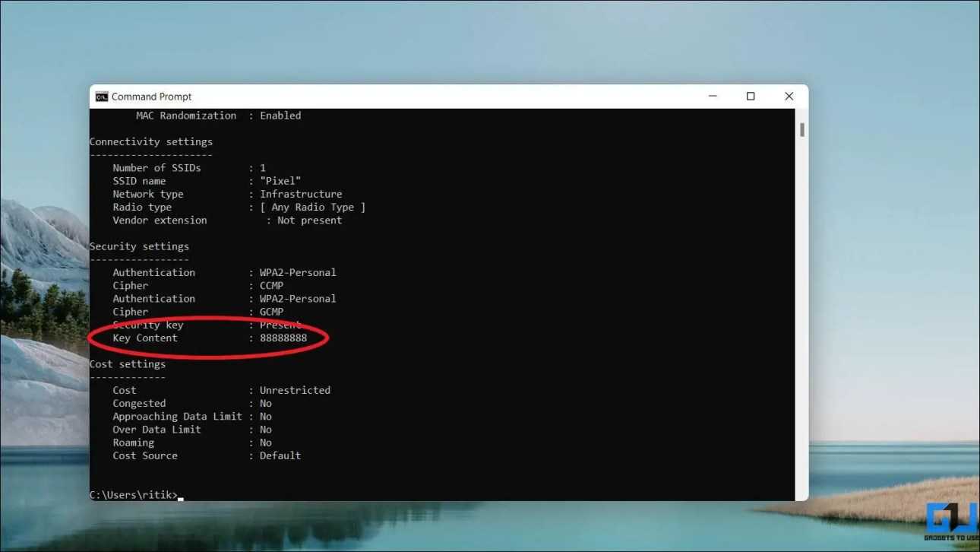Click the vertical scrollbar thumb
980x552 pixels.
point(801,130)
